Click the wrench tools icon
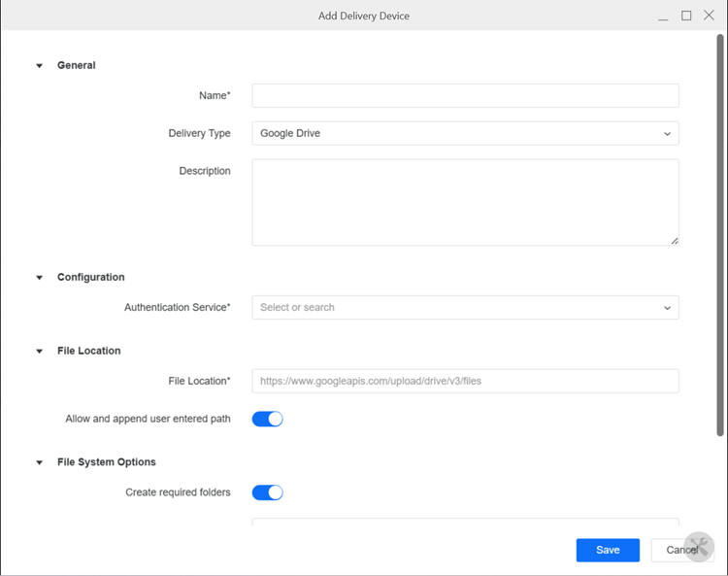The width and height of the screenshot is (728, 576). [x=698, y=547]
